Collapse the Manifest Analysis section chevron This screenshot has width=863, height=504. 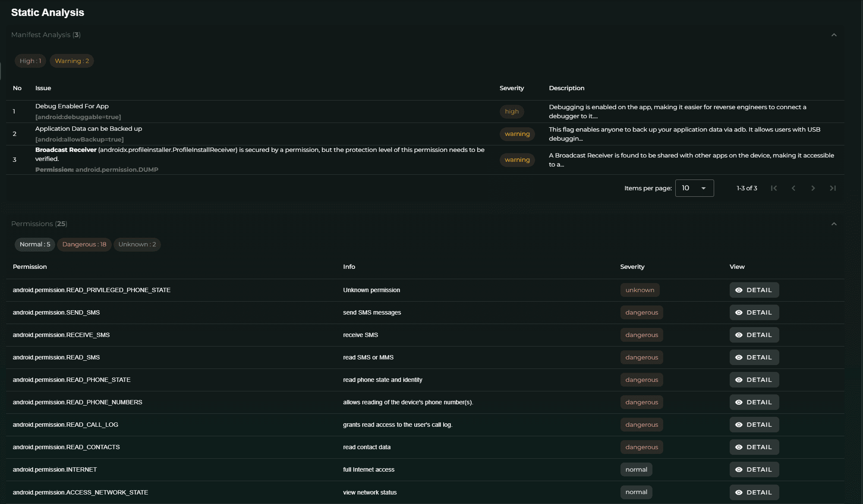coord(834,35)
